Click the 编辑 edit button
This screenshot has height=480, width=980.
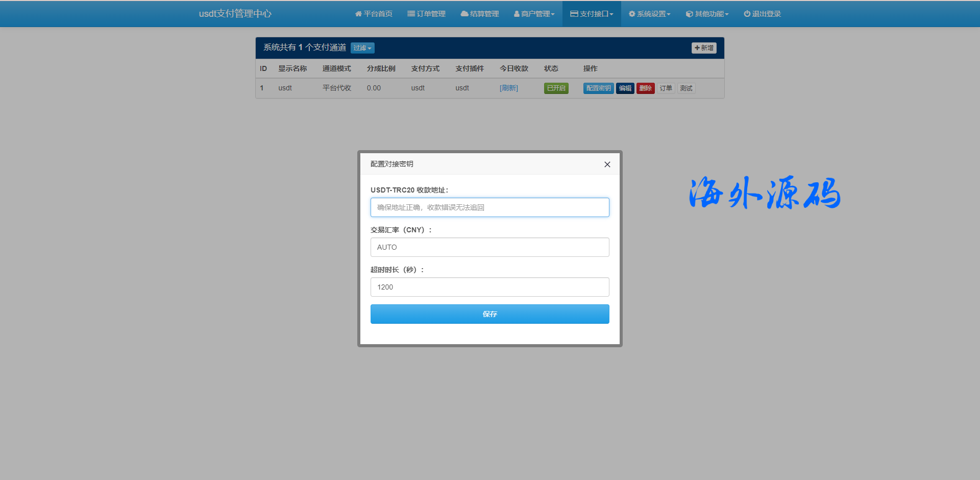[x=625, y=88]
